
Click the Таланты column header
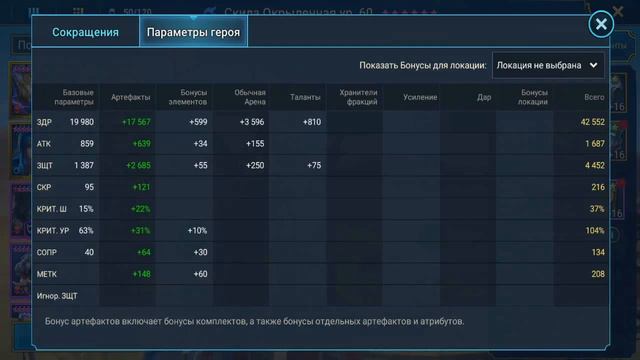click(x=305, y=97)
